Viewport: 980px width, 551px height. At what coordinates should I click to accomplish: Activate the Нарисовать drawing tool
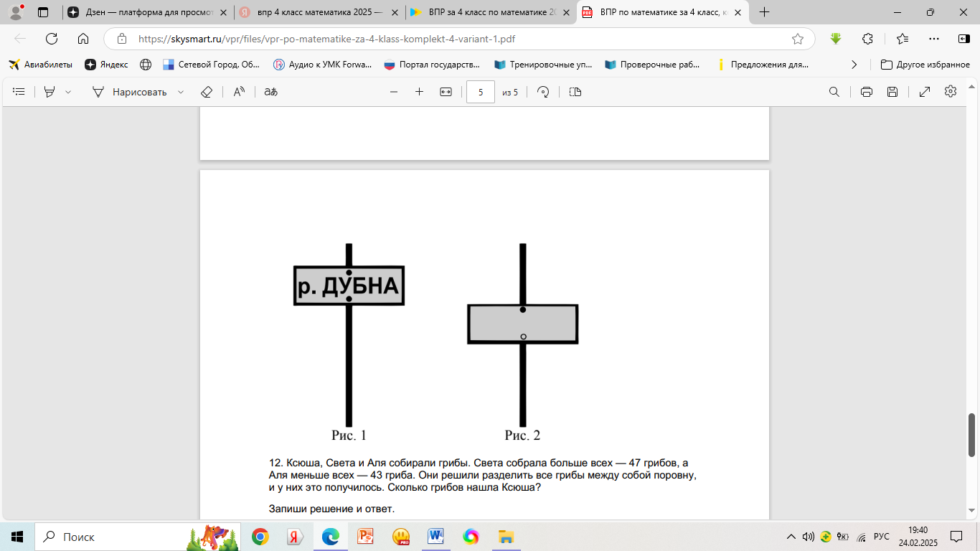coord(130,92)
